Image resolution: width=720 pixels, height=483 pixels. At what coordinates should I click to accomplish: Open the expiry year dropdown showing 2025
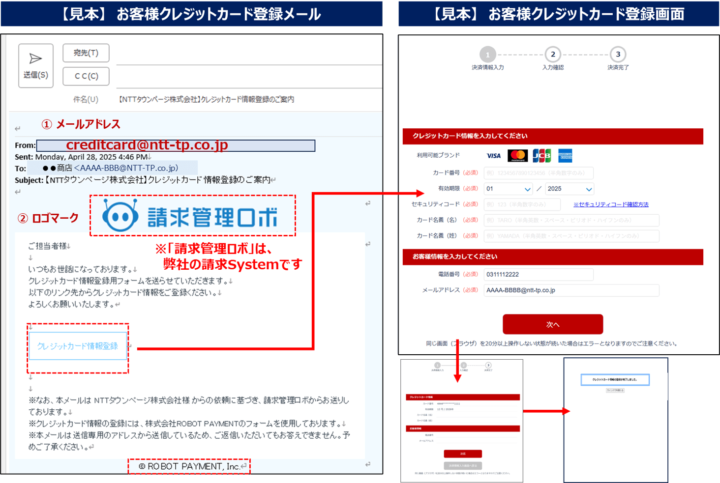pyautogui.click(x=570, y=188)
